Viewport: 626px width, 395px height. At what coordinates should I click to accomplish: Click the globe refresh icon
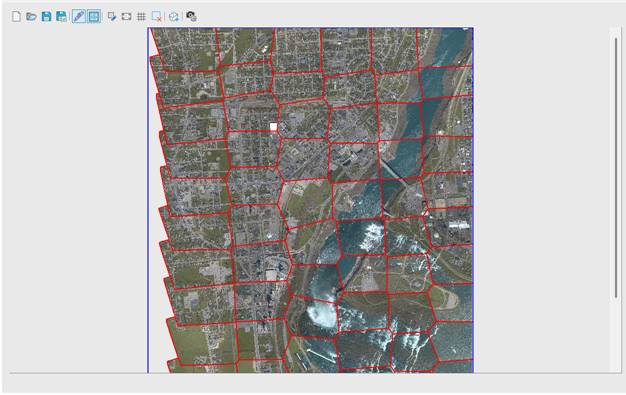point(174,16)
